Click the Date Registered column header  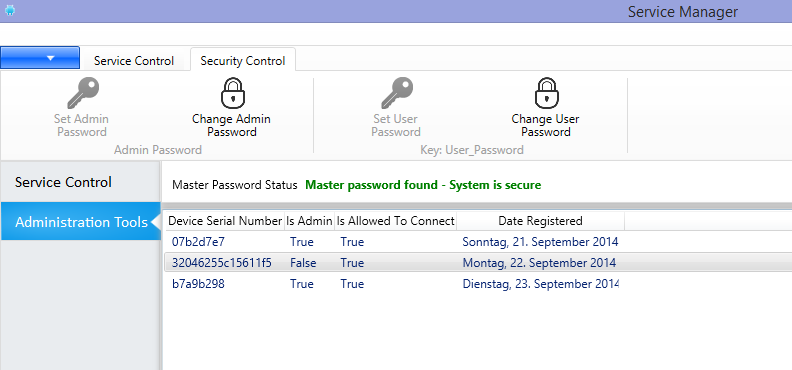tap(540, 221)
